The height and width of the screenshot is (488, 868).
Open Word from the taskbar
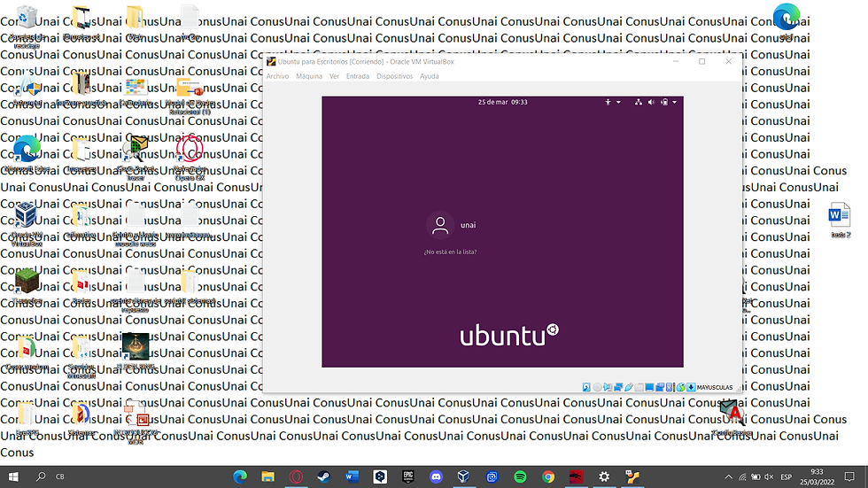click(353, 476)
